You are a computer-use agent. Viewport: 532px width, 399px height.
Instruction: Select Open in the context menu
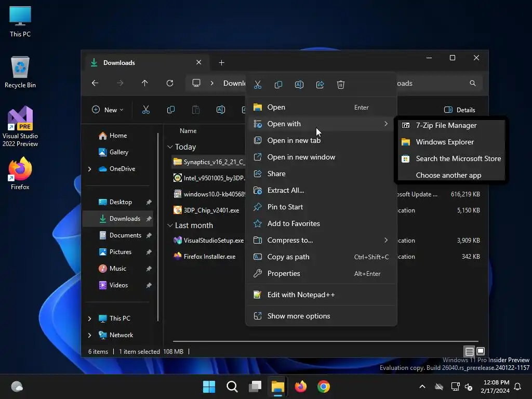click(321, 107)
